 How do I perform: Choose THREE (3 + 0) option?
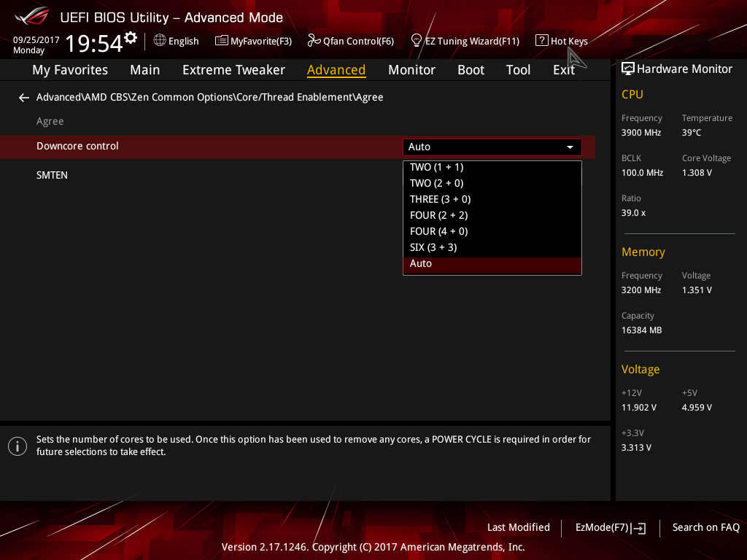(492, 200)
